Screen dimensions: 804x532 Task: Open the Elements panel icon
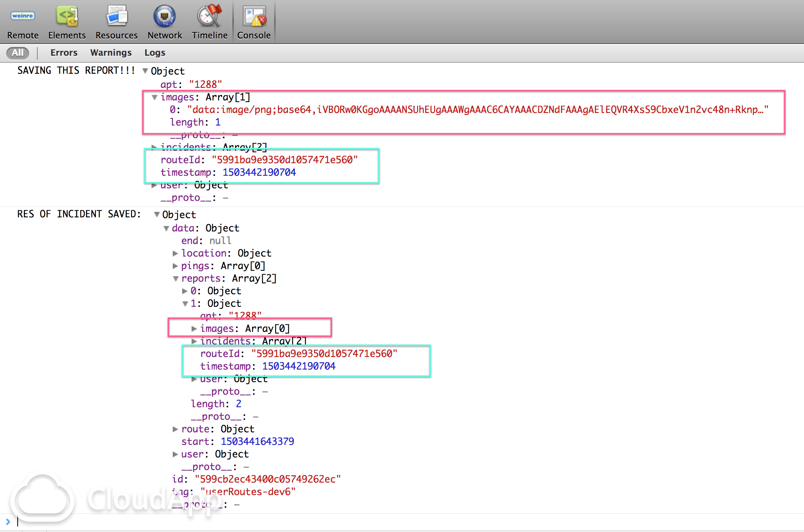pyautogui.click(x=67, y=16)
